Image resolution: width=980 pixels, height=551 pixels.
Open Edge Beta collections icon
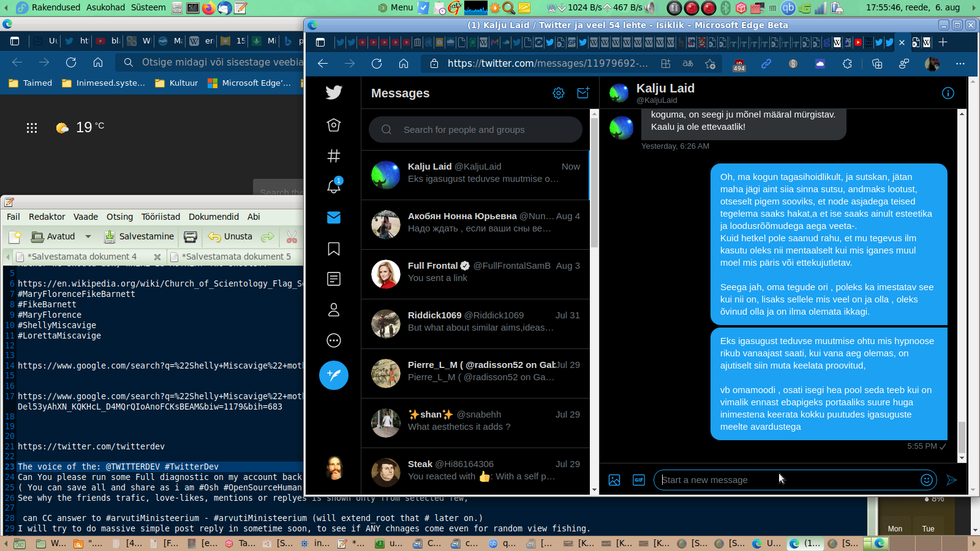click(x=876, y=64)
